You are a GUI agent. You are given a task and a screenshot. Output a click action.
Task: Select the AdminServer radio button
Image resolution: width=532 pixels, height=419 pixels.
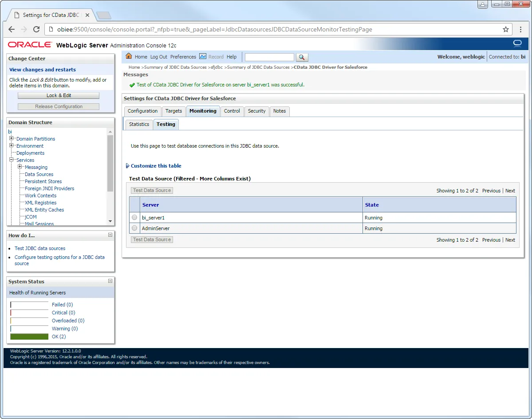134,228
